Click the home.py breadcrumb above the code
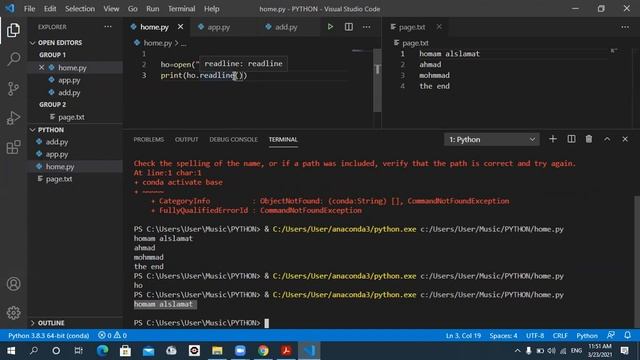Image resolution: width=640 pixels, height=360 pixels. tap(158, 43)
